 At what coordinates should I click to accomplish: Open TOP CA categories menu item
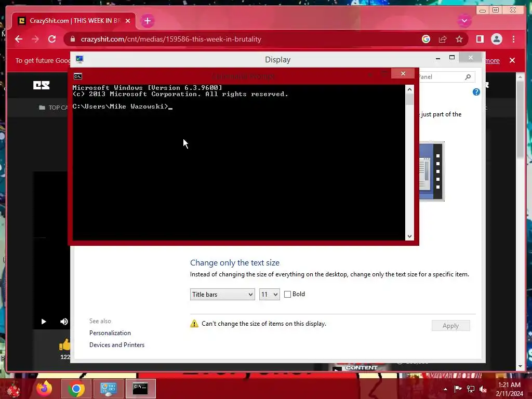click(54, 108)
